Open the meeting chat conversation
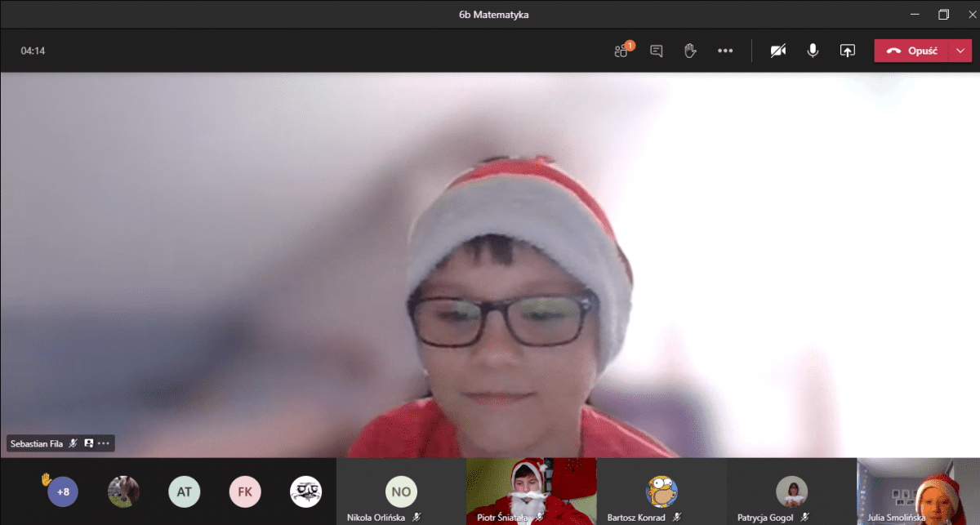The width and height of the screenshot is (980, 525). 656,51
